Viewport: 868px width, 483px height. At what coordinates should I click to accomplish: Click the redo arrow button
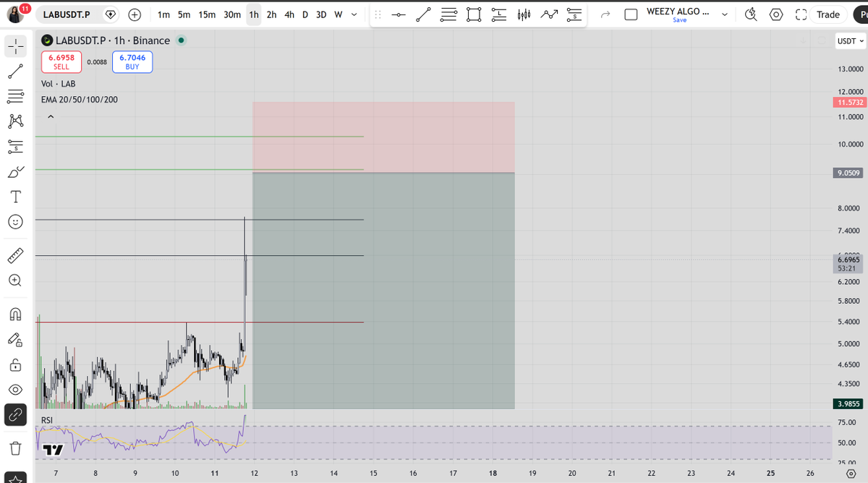point(605,14)
